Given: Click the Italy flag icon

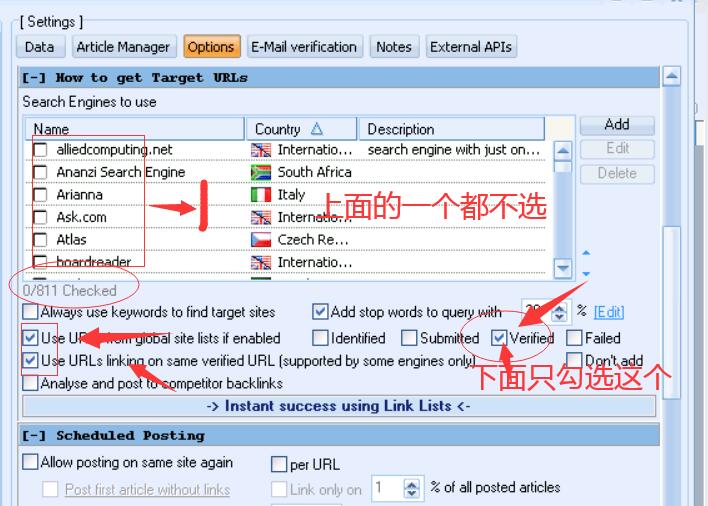Looking at the screenshot, I should (261, 195).
